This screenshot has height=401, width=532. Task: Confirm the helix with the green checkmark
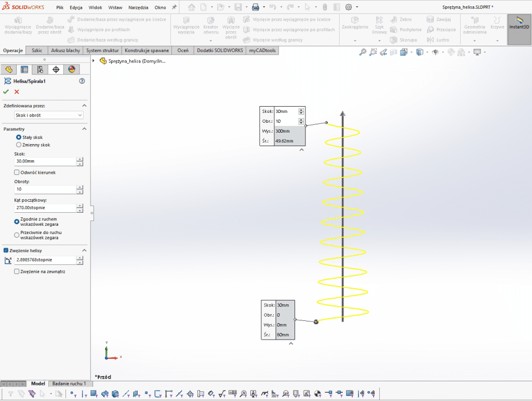[6, 92]
